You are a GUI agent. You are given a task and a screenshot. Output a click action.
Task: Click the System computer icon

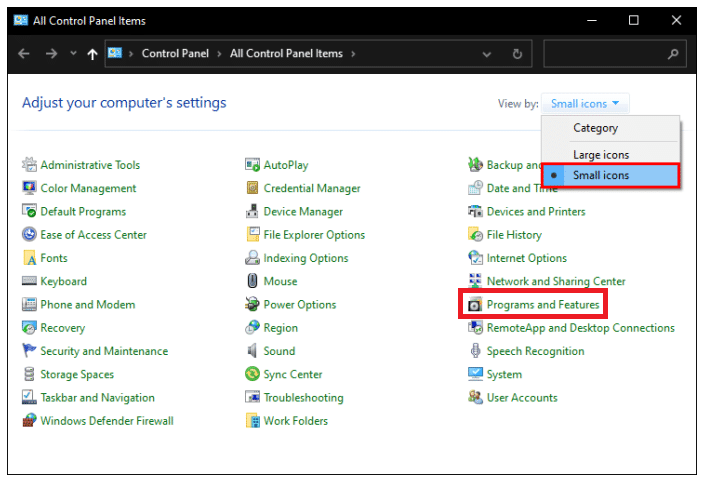[x=475, y=374]
